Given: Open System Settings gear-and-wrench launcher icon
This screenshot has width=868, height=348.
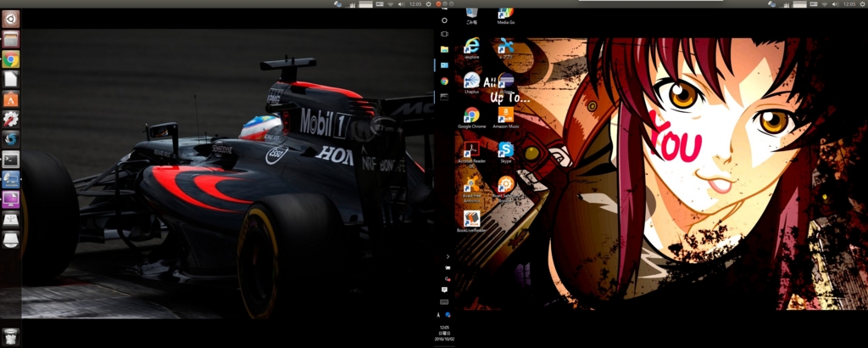Looking at the screenshot, I should coord(10,119).
